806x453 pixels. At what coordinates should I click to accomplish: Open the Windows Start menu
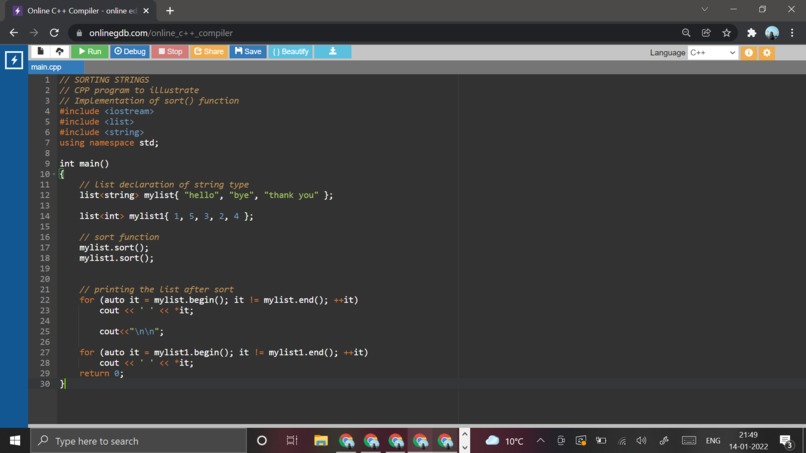14,441
